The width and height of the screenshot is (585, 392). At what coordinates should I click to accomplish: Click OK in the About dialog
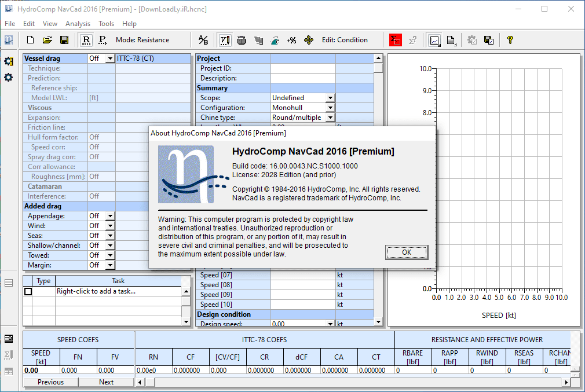click(x=407, y=252)
